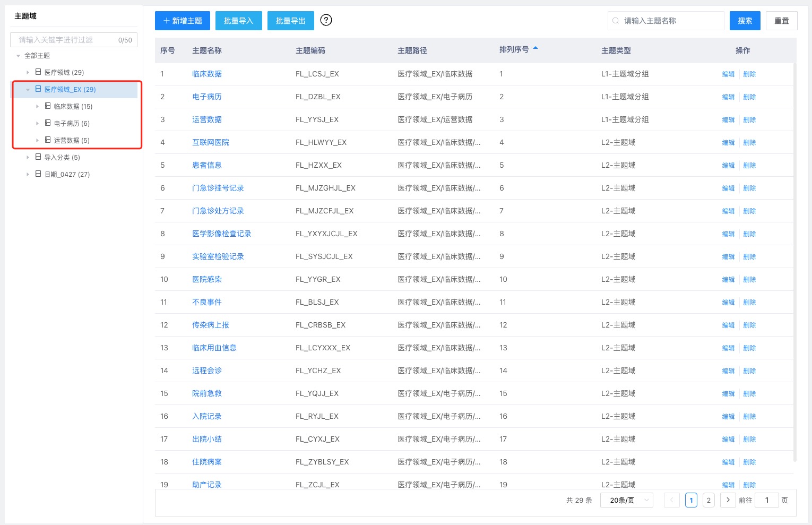The height and width of the screenshot is (525, 812).
Task: Select the 医疗领域 (29) tree item
Action: click(64, 72)
